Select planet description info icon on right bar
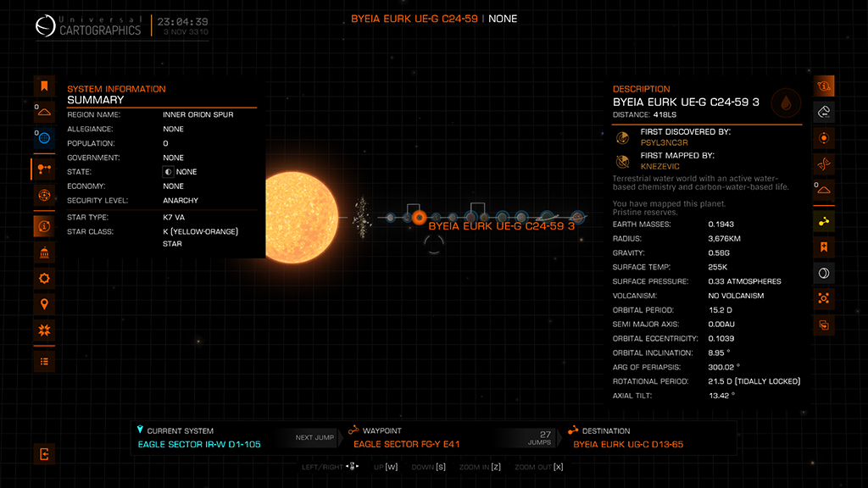 point(824,86)
